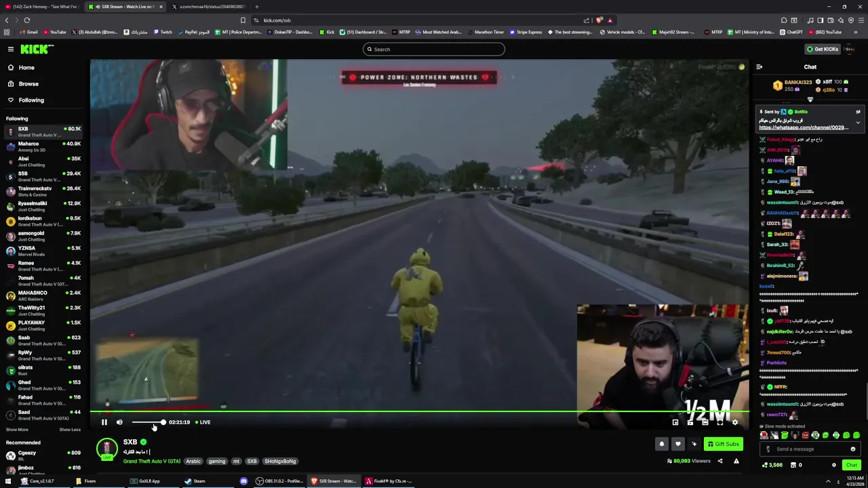Expand following list with Show More
This screenshot has width=868, height=488.
point(17,430)
